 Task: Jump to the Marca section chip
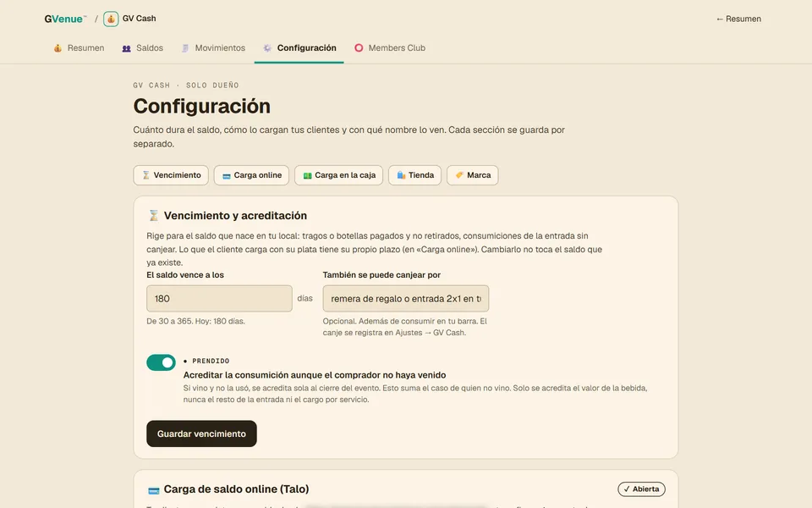472,175
